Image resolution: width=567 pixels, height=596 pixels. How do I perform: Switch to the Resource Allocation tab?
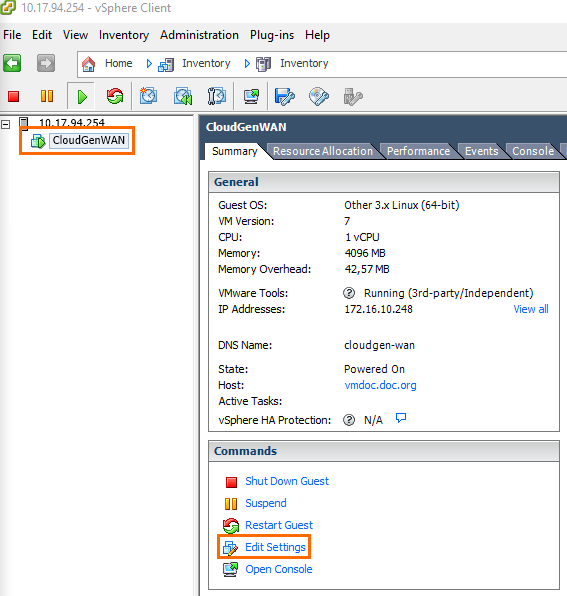tap(323, 151)
